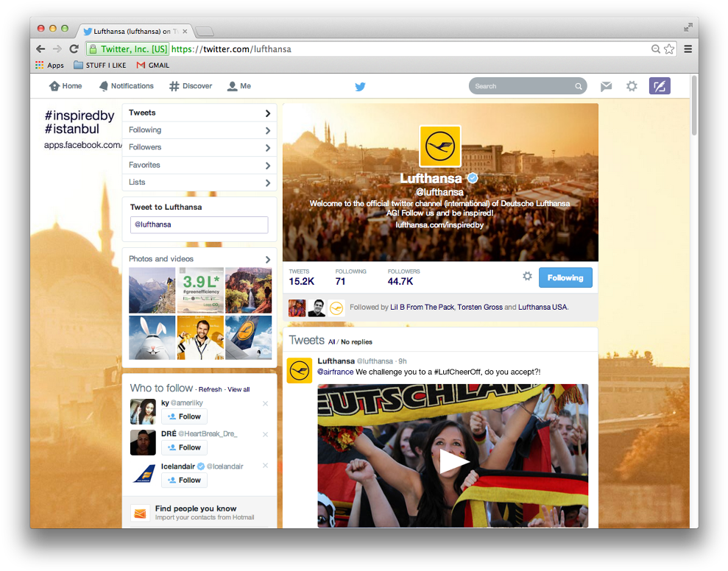The height and width of the screenshot is (571, 728).
Task: Follow Icelandair from Who to follow
Action: 183,480
